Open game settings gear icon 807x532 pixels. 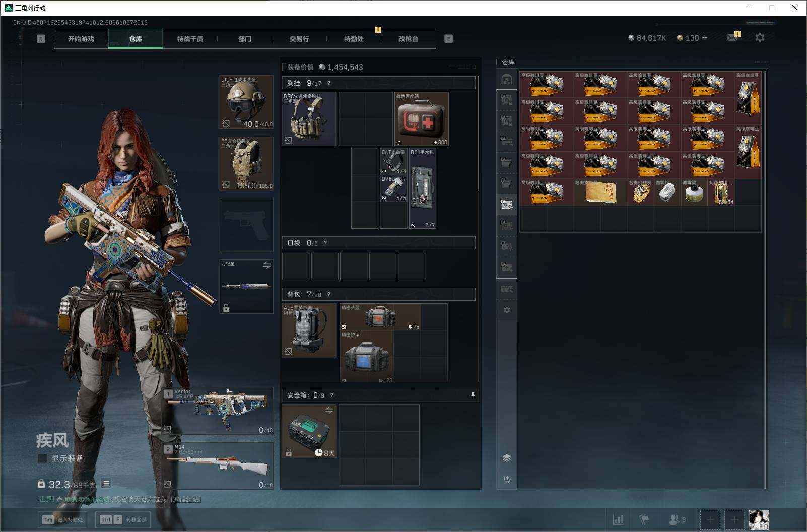pos(760,37)
